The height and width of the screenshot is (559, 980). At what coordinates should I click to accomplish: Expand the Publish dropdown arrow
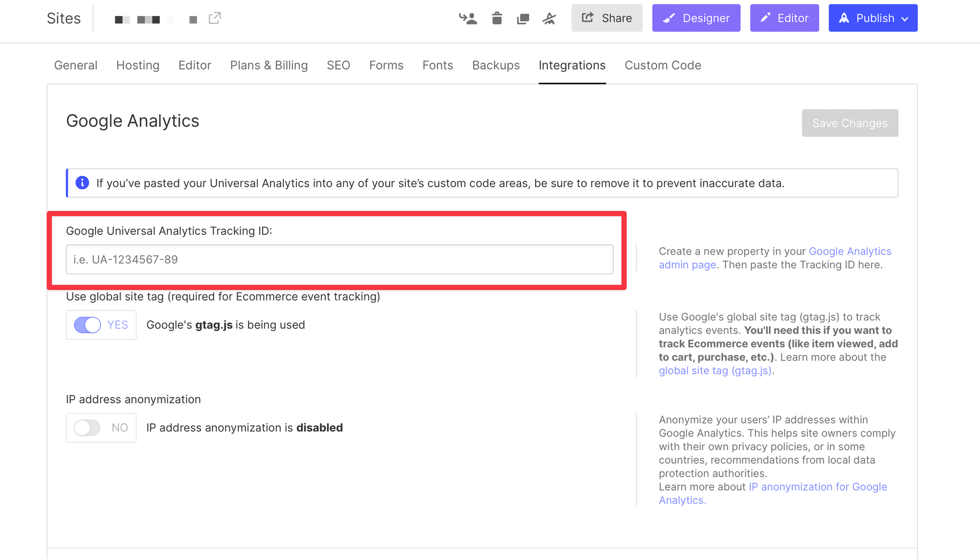pos(905,19)
